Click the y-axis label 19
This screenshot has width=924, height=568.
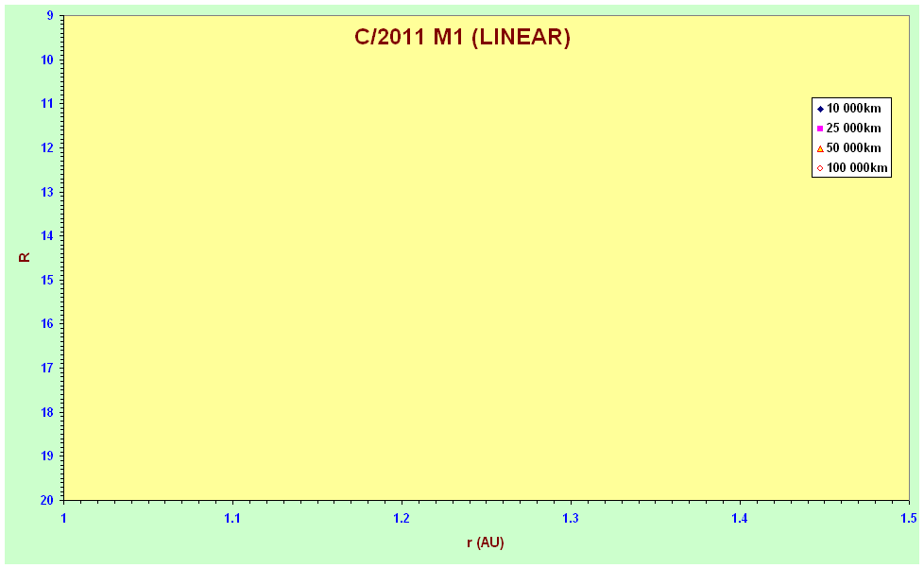click(x=48, y=456)
